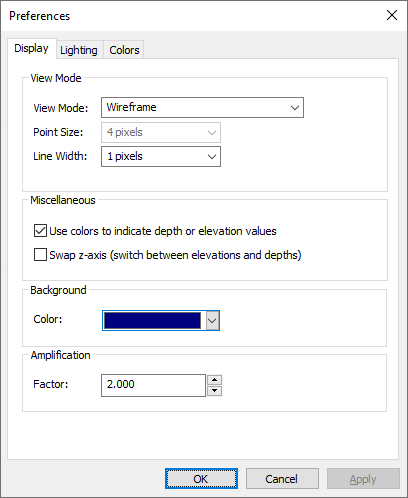Open the Line Width dropdown
Image resolution: width=408 pixels, height=498 pixels.
coord(161,156)
